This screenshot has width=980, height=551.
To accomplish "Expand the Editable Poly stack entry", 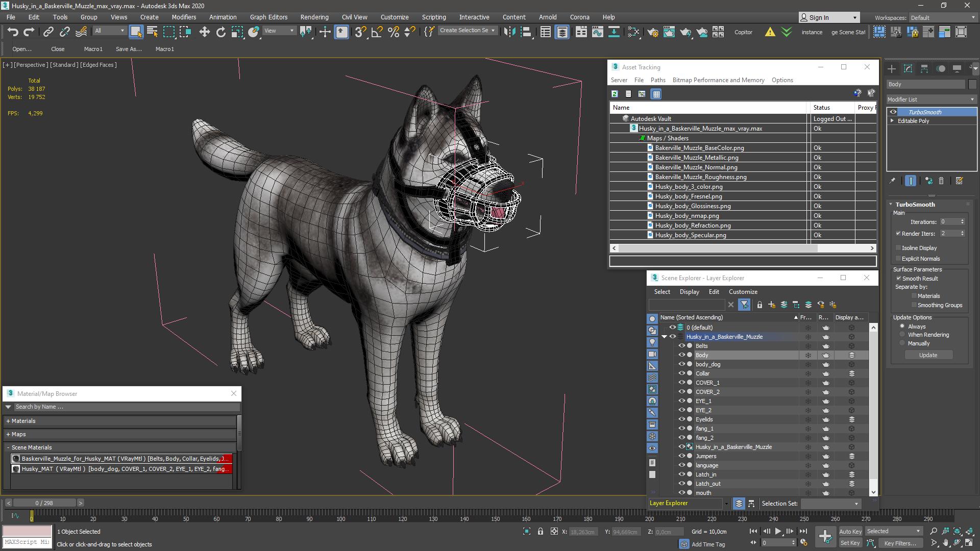I will tap(892, 121).
